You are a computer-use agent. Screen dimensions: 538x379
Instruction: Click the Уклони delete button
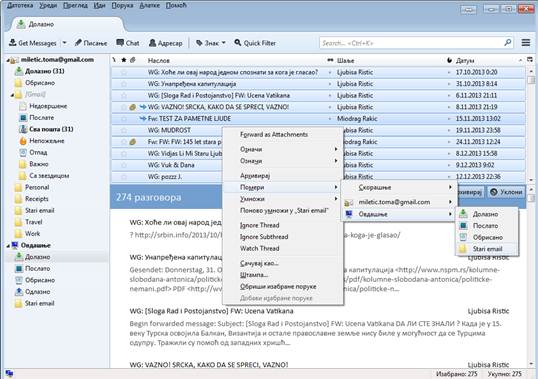(506, 192)
